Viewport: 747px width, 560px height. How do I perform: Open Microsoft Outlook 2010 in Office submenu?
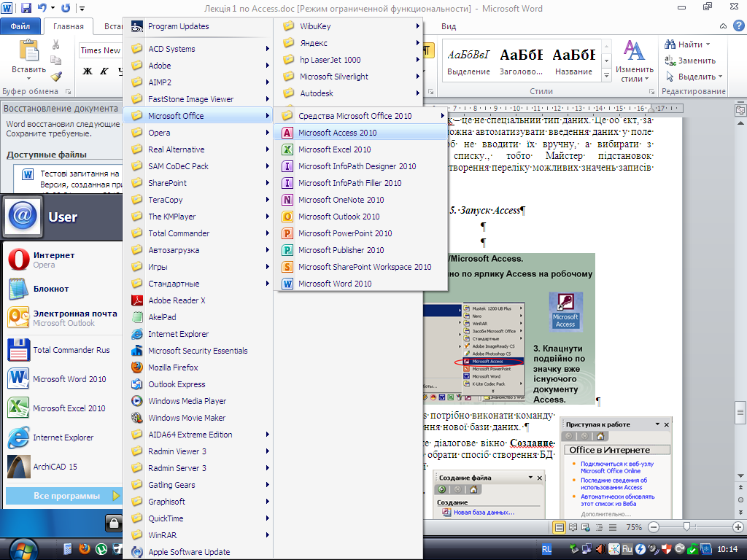pos(360,217)
